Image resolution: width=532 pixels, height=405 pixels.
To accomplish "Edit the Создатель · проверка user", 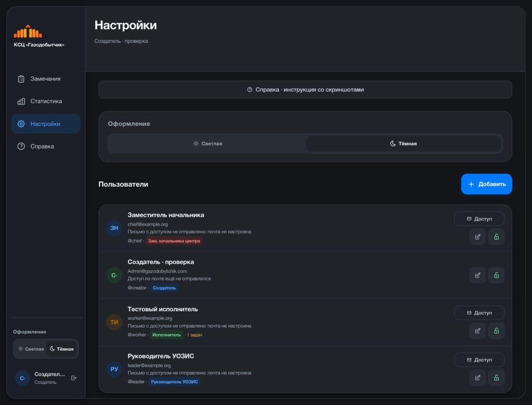I will click(478, 275).
